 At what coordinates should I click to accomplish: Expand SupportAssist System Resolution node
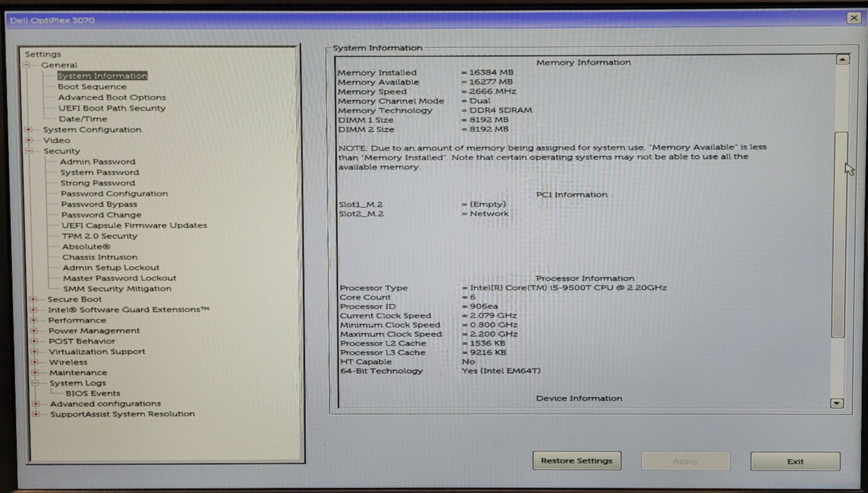pyautogui.click(x=36, y=414)
